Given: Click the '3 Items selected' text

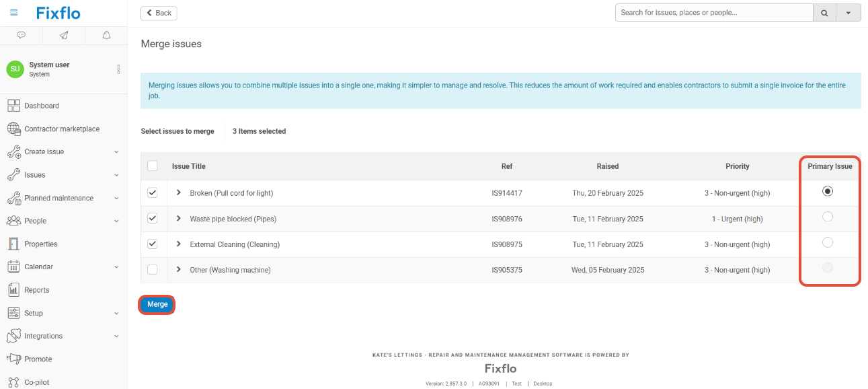Looking at the screenshot, I should [259, 131].
